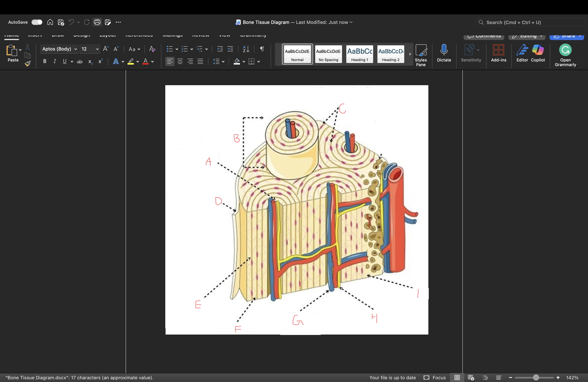The height and width of the screenshot is (382, 588).
Task: Toggle the AutoSave switch
Action: (37, 22)
